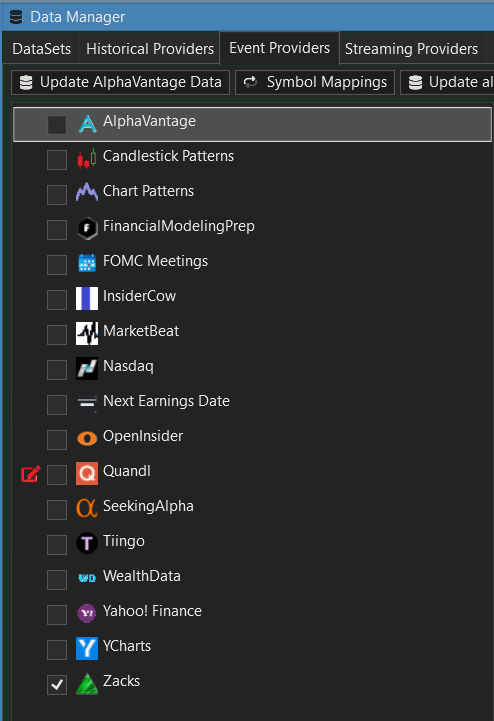This screenshot has width=494, height=721.
Task: Select the YCharts provider row
Action: [x=253, y=648]
